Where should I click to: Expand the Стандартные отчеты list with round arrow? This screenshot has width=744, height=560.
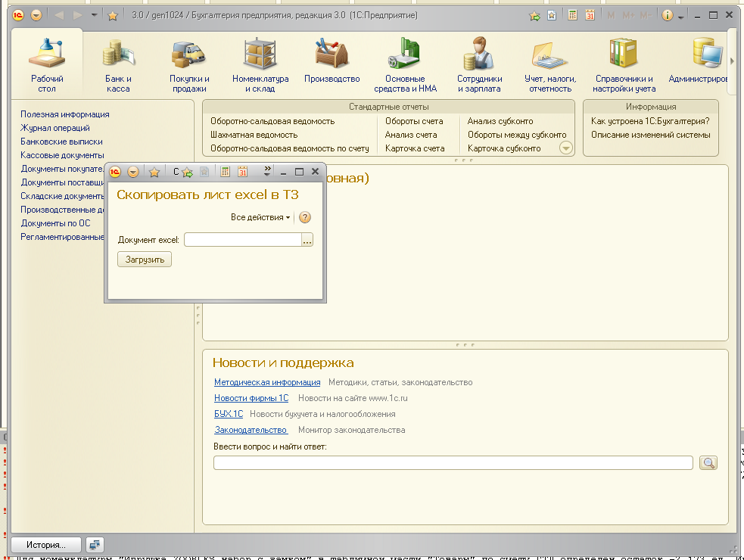tap(565, 148)
